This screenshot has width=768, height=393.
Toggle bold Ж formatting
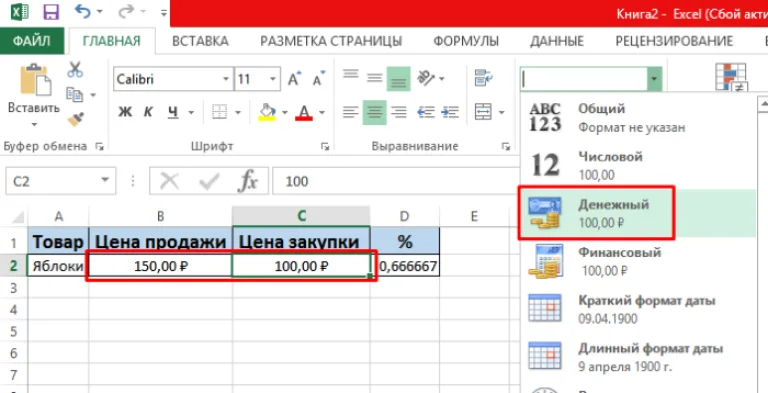tap(125, 113)
